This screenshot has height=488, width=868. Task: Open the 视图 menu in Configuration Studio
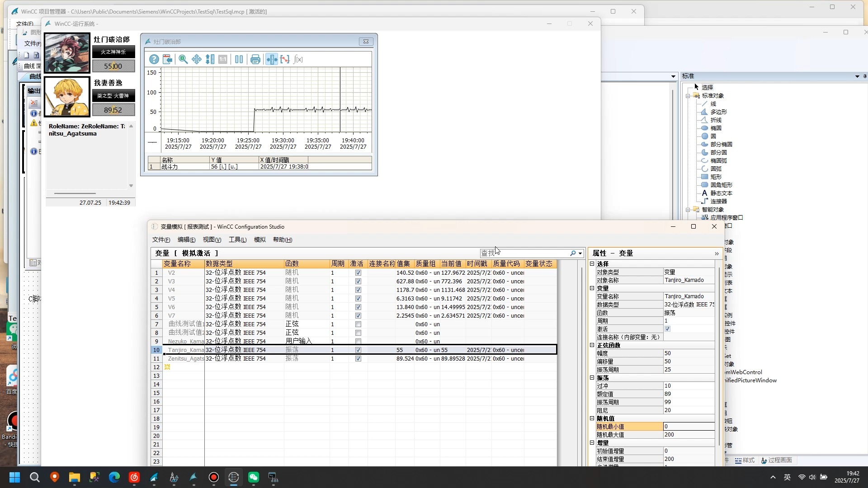[212, 239]
